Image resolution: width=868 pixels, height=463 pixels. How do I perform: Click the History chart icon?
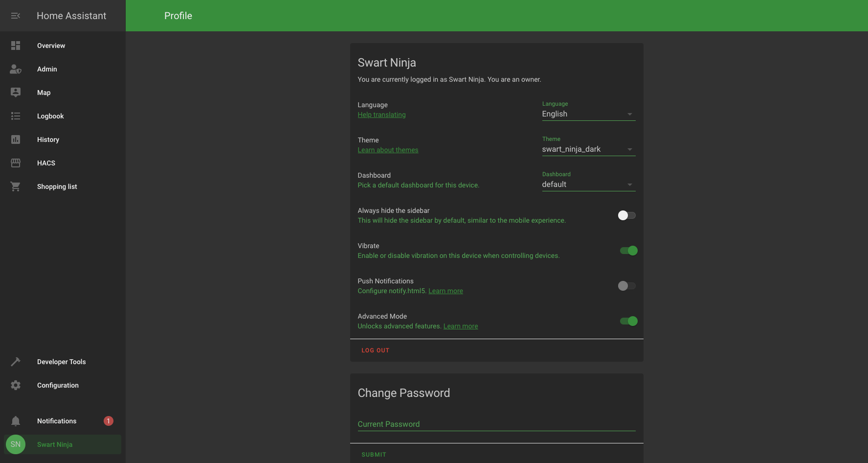pos(16,139)
